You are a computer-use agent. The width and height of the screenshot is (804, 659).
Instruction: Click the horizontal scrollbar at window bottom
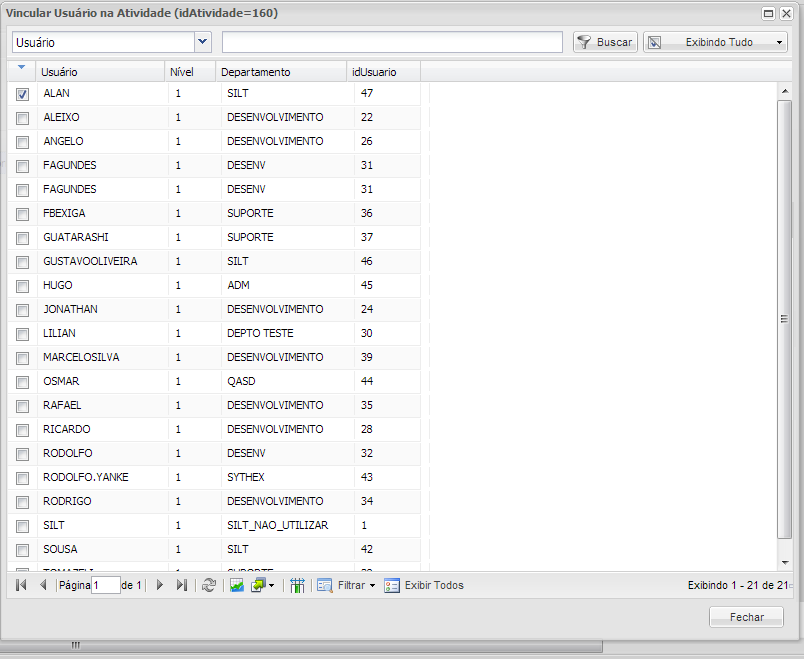(302, 645)
